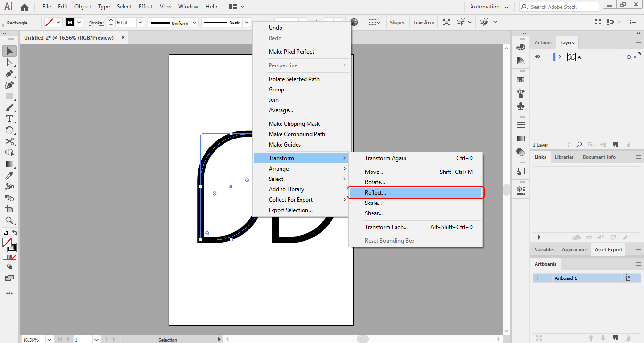Open the Stroke panel icon
This screenshot has height=343, width=644.
pyautogui.click(x=520, y=125)
